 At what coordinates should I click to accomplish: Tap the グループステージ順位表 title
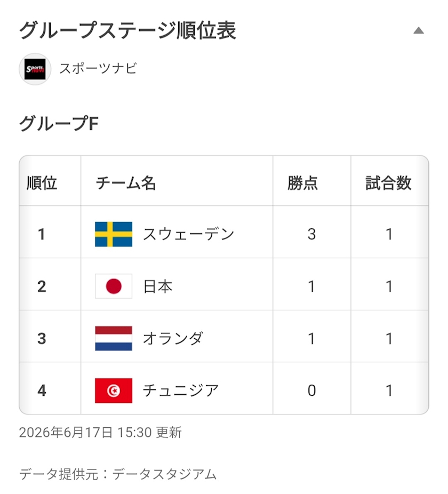[x=127, y=30]
